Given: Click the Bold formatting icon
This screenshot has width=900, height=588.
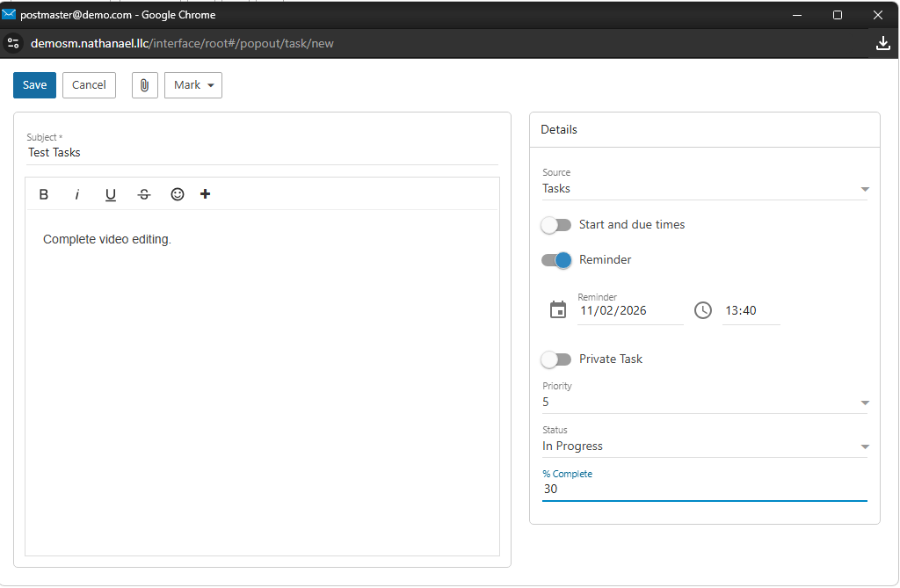Looking at the screenshot, I should (44, 194).
